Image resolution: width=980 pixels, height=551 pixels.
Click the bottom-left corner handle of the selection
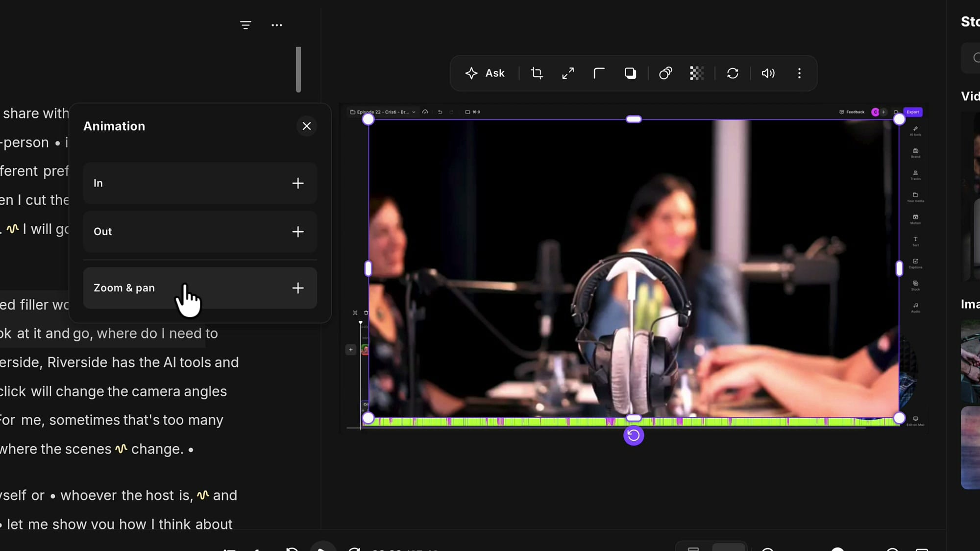(x=368, y=418)
